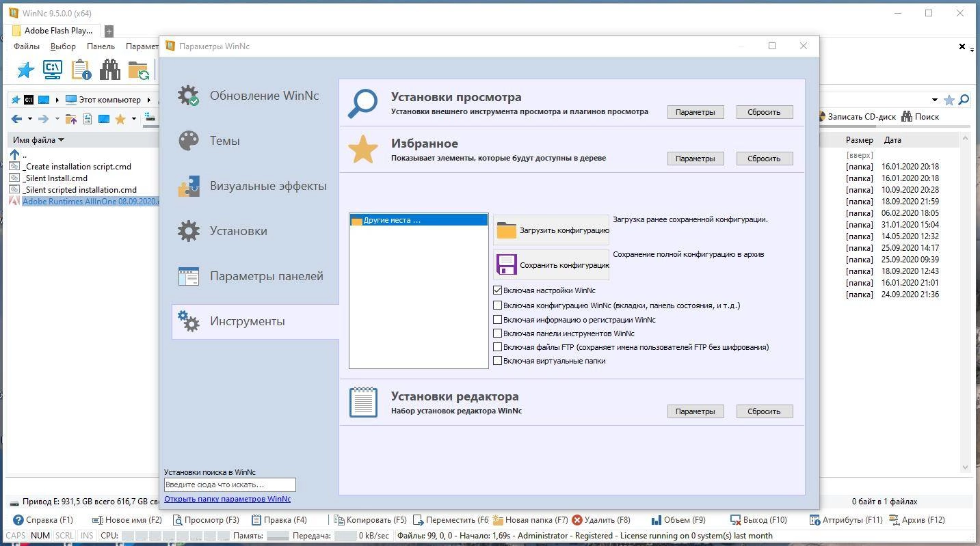The width and height of the screenshot is (980, 546).
Task: Click the folder synchronize icon in toolbar
Action: tap(138, 70)
